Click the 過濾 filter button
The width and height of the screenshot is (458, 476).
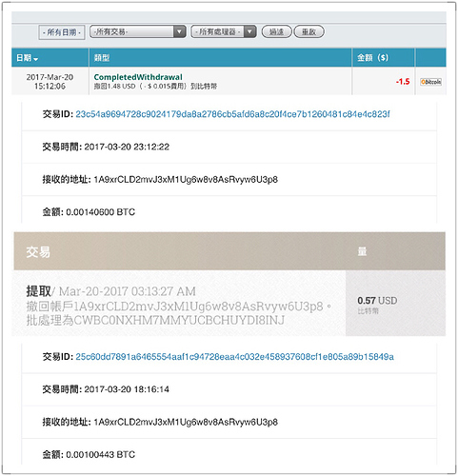pos(276,31)
